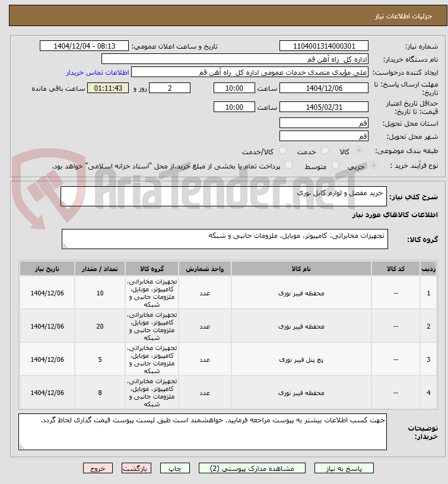Image resolution: width=448 pixels, height=484 pixels.
Task: Click the need number field 1104001314000301
Action: pos(324,46)
